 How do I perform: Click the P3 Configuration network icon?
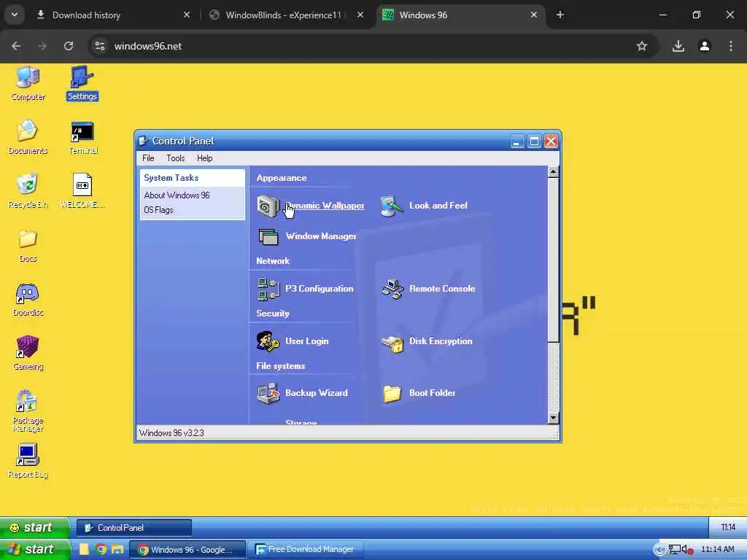point(268,289)
